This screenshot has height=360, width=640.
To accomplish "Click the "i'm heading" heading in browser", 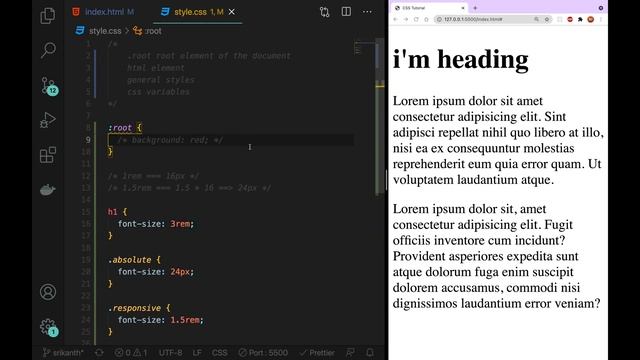I will [460, 59].
